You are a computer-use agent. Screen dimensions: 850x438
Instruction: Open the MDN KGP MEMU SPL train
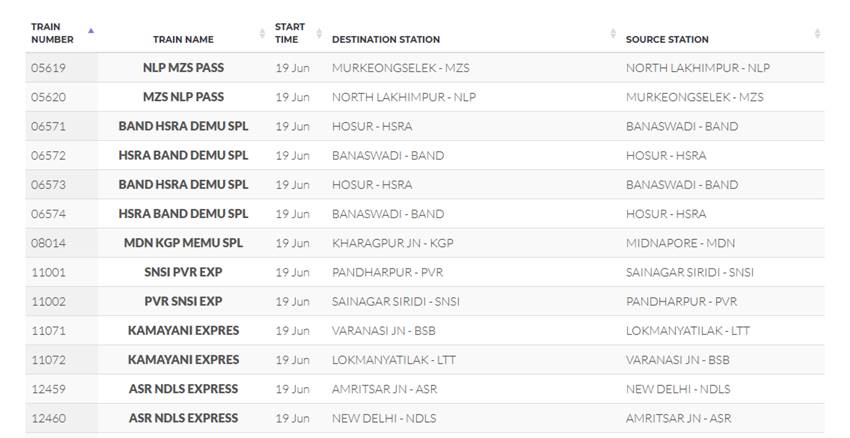click(x=183, y=243)
